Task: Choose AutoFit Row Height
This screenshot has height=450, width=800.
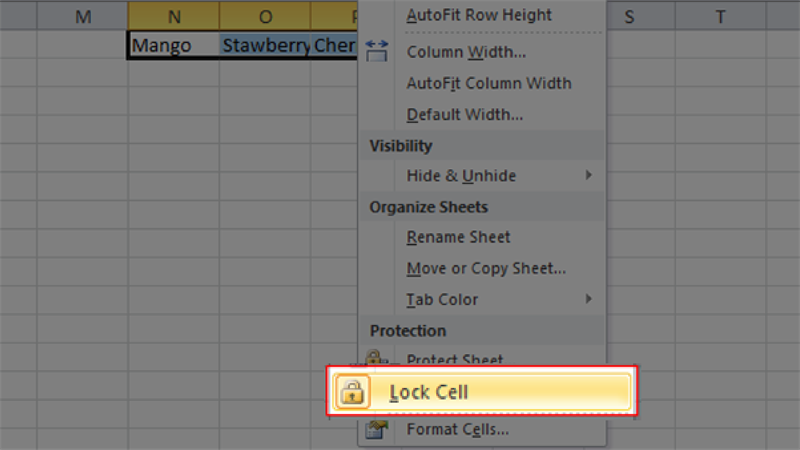Action: [x=479, y=15]
